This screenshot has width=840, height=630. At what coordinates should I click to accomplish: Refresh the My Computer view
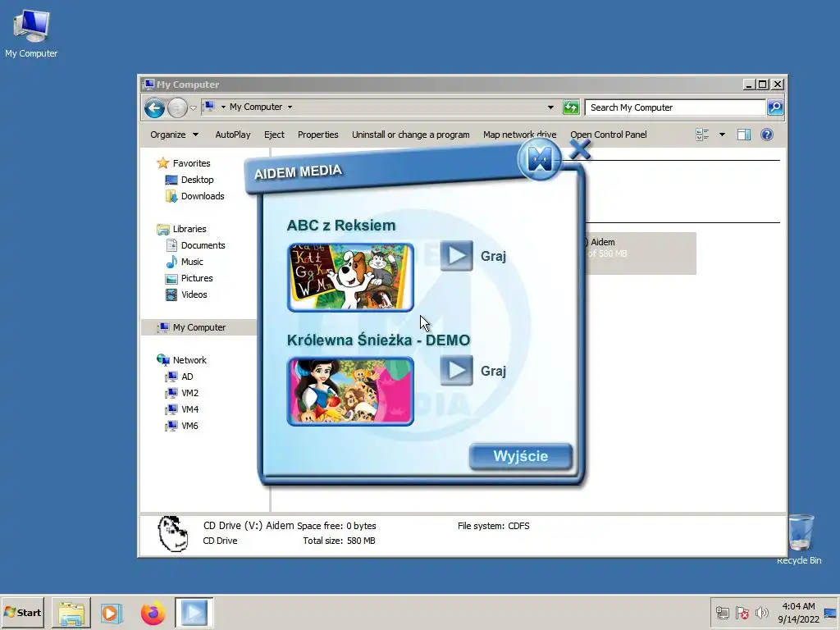[571, 107]
